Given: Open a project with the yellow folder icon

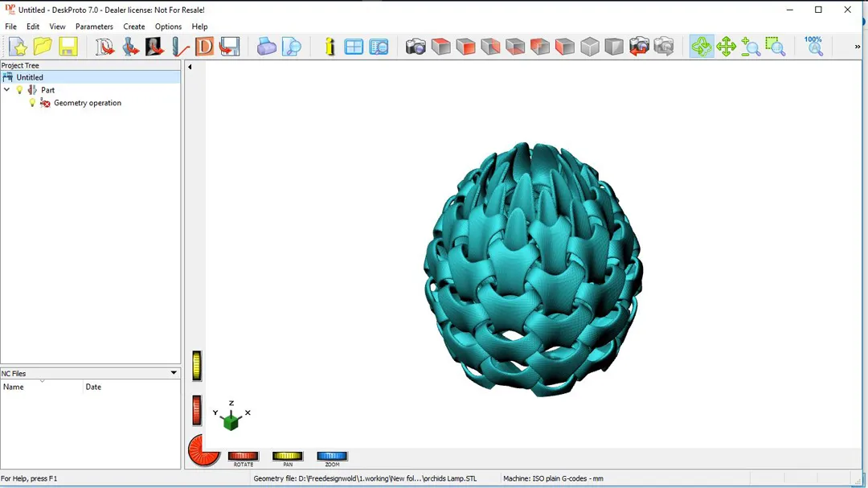Looking at the screenshot, I should [x=43, y=47].
